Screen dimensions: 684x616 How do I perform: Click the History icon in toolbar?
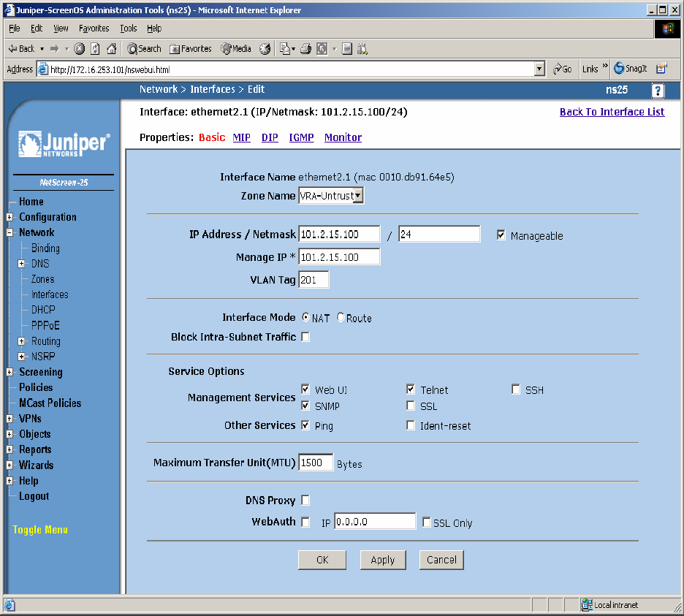265,49
